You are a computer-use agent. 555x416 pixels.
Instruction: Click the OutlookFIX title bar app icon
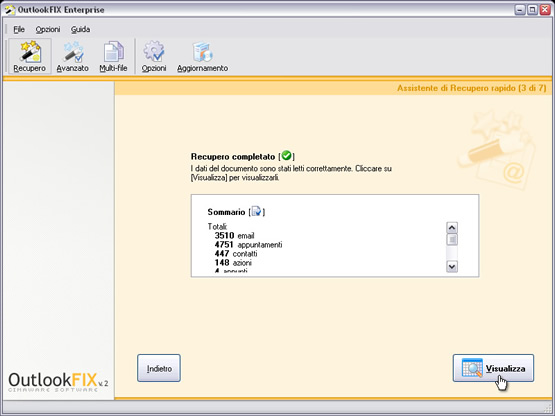point(10,10)
